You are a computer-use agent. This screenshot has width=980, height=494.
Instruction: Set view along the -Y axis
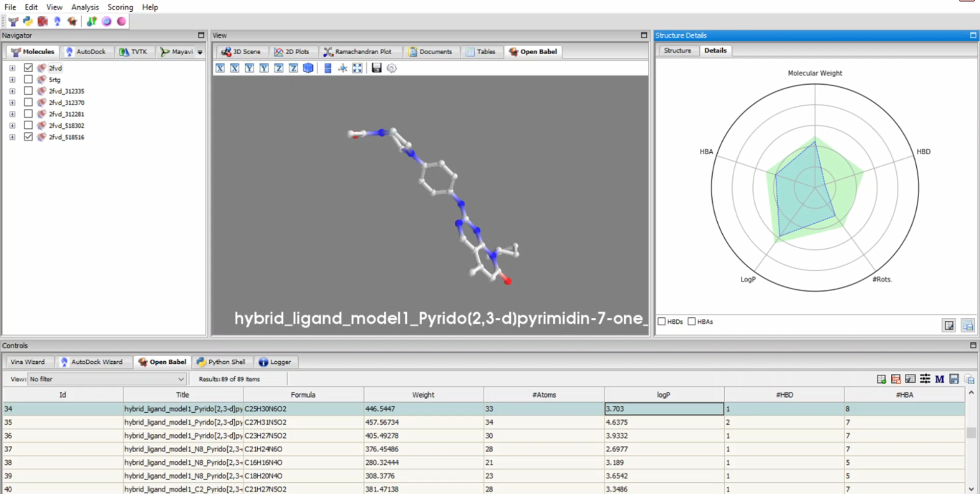tap(249, 68)
